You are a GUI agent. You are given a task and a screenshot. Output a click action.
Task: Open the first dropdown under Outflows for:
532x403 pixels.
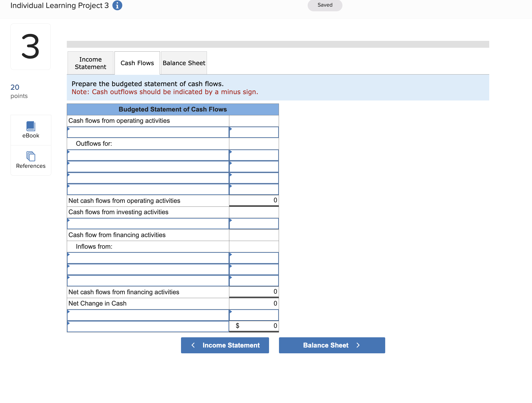pos(148,155)
